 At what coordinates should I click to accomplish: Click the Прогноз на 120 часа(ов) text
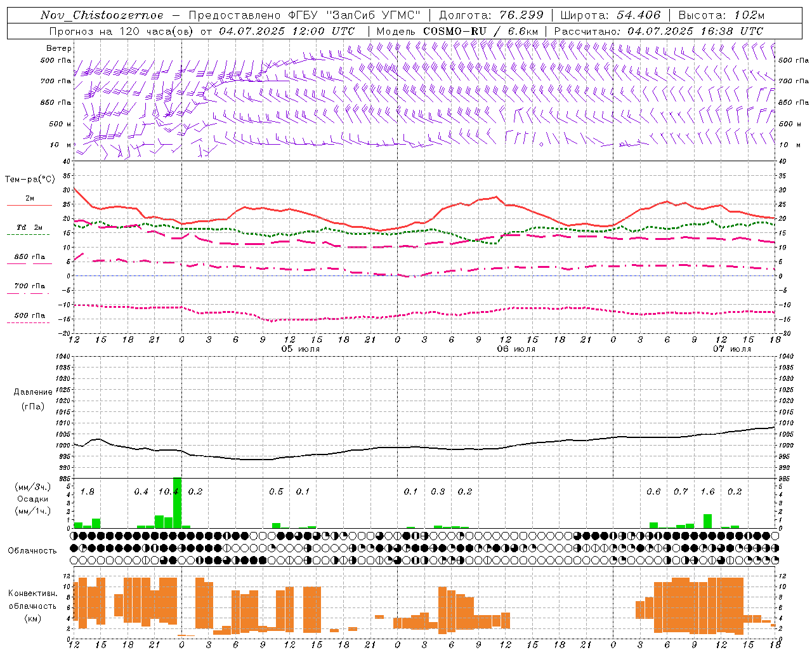tap(122, 31)
